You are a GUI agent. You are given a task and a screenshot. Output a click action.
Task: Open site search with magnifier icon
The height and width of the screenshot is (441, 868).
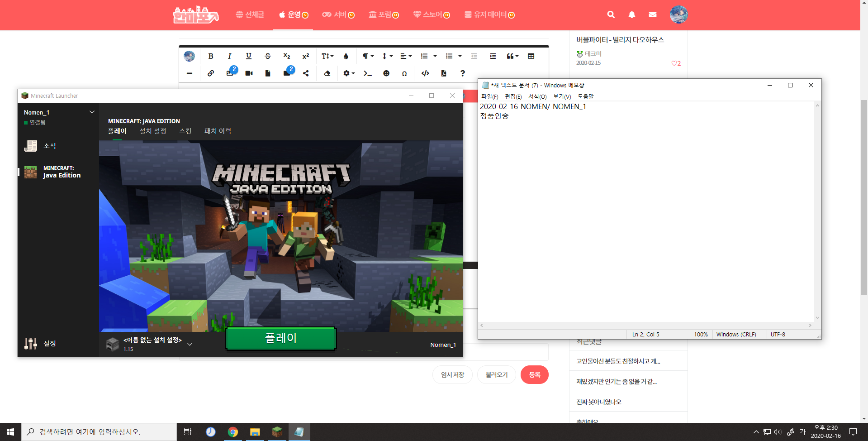(x=611, y=14)
